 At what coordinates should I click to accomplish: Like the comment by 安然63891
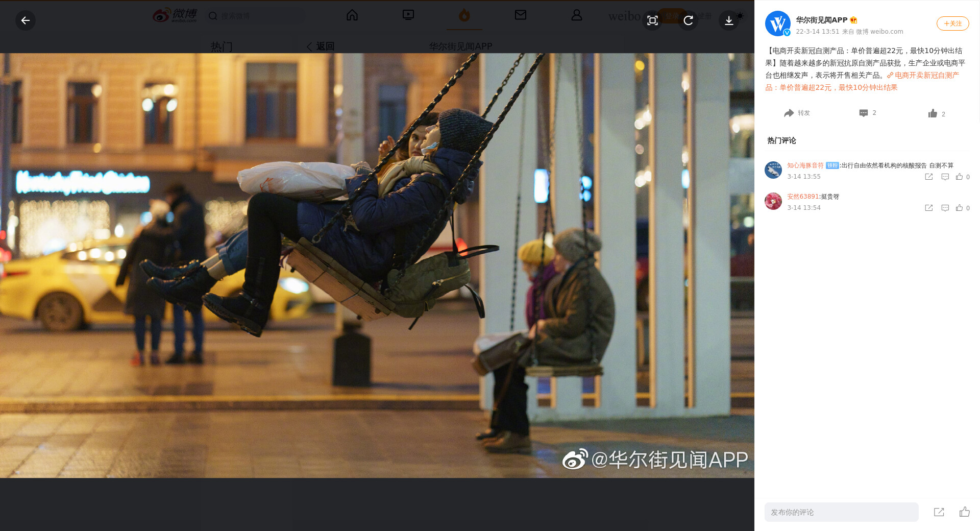pyautogui.click(x=960, y=208)
